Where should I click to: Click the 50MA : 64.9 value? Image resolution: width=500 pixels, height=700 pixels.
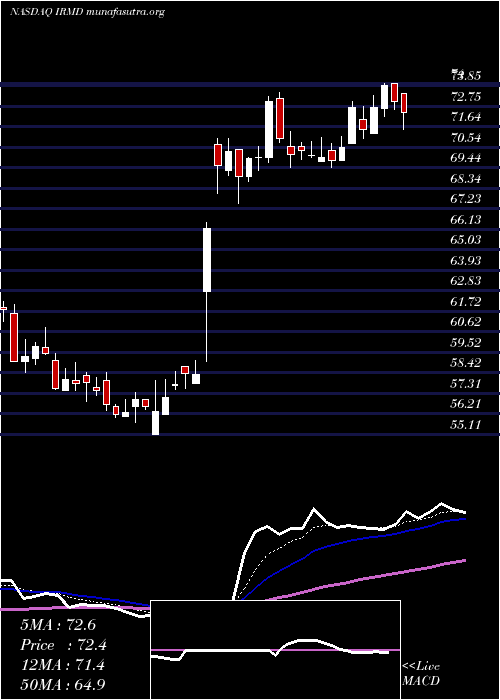(63, 684)
